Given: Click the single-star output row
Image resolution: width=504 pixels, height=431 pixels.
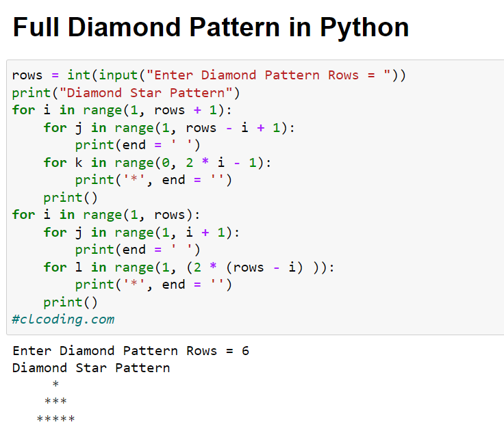Looking at the screenshot, I should [x=55, y=384].
